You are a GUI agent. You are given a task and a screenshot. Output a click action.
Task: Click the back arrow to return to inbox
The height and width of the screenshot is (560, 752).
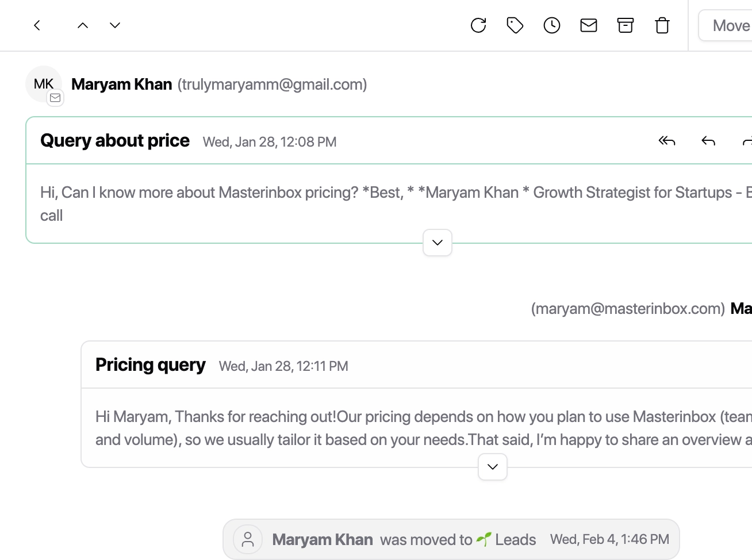37,25
